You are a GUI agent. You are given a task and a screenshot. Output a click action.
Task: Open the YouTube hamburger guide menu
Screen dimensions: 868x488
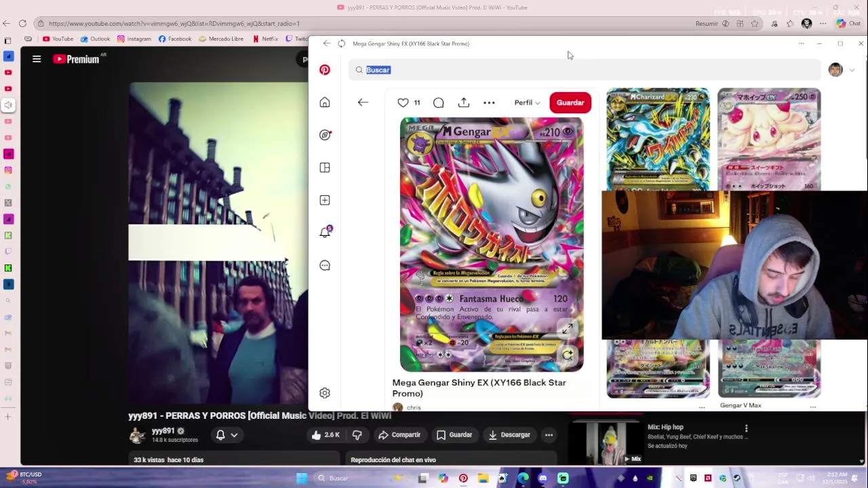point(37,59)
